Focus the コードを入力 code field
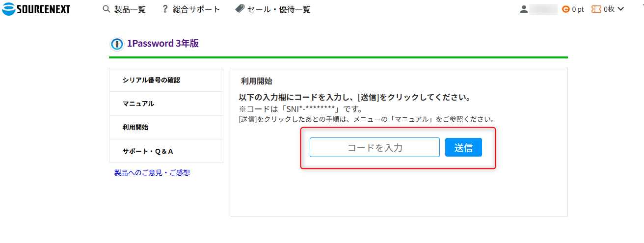 (x=375, y=147)
